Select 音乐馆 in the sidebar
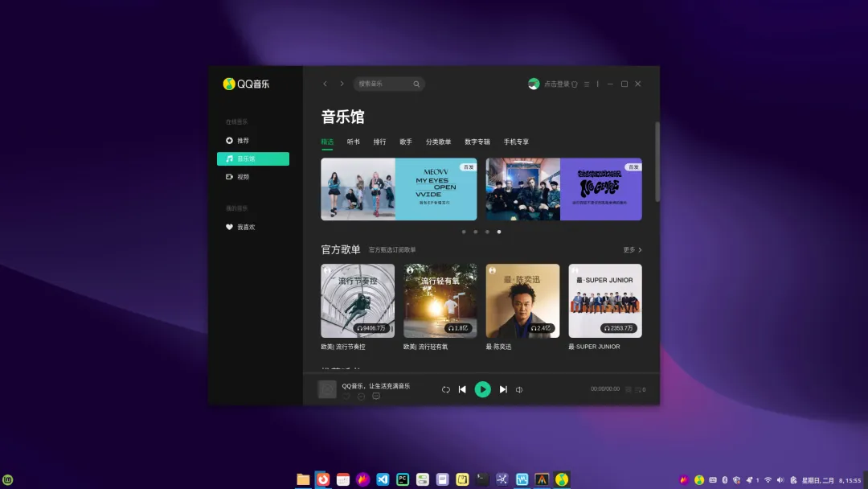The width and height of the screenshot is (868, 489). [x=253, y=159]
